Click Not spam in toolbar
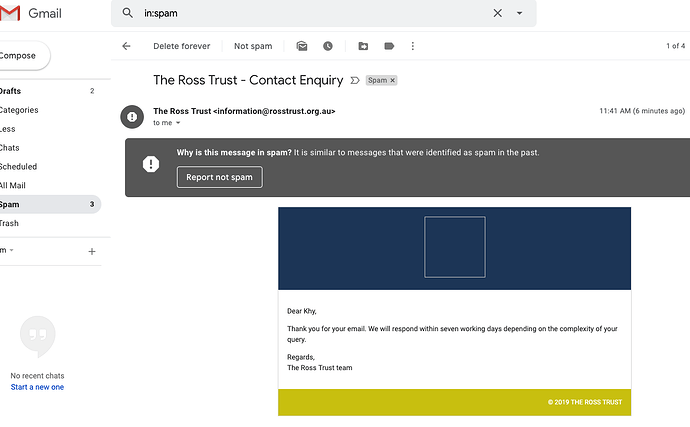690x427 pixels. pyautogui.click(x=253, y=46)
